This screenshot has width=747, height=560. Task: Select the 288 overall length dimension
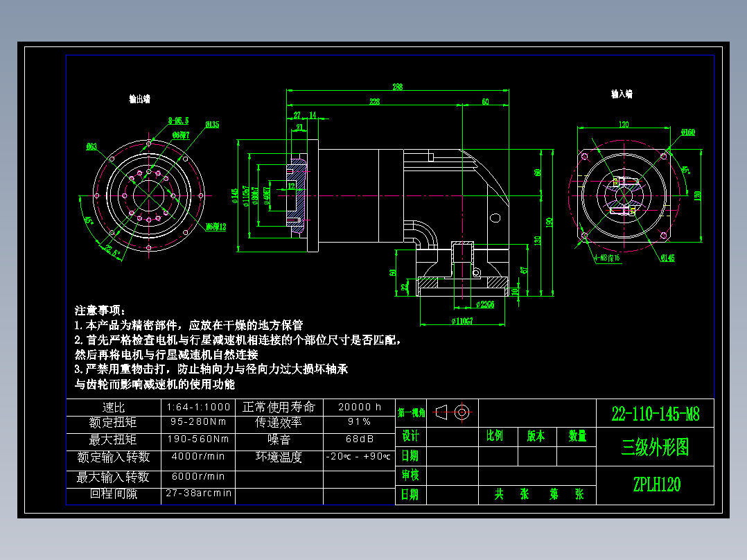(x=397, y=87)
